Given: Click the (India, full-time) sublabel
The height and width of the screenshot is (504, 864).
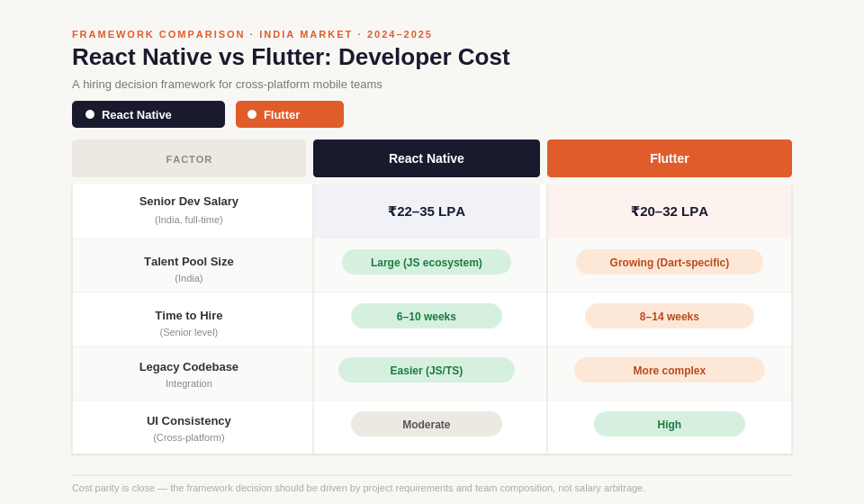Looking at the screenshot, I should (x=189, y=220).
